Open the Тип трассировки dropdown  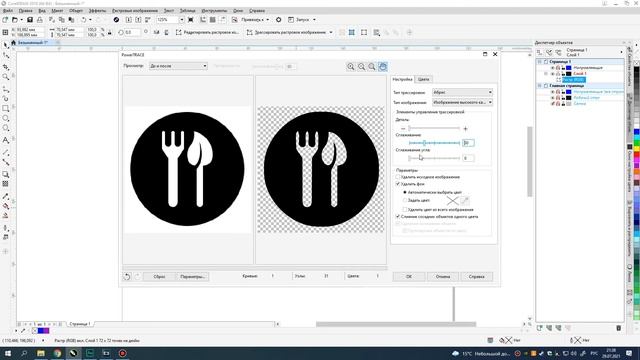pyautogui.click(x=462, y=92)
